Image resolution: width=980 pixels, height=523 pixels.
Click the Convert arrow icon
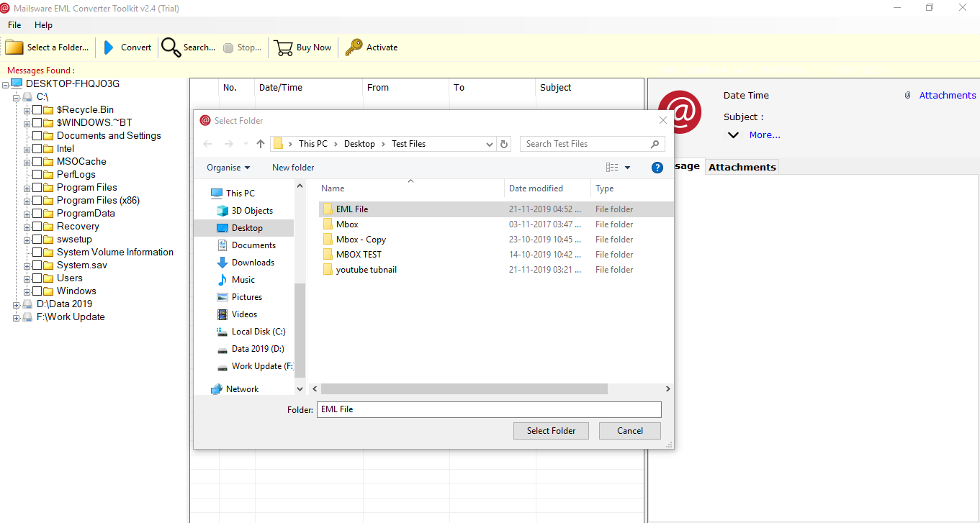pos(109,47)
